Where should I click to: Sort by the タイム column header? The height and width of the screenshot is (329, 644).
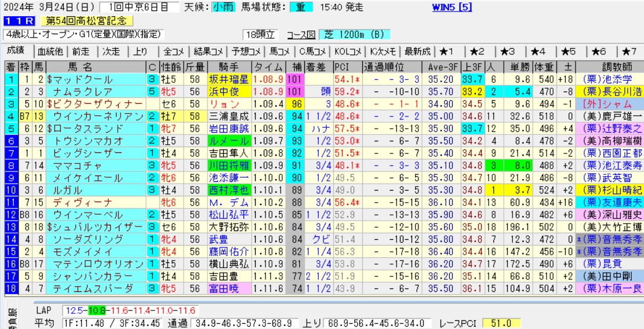pyautogui.click(x=269, y=66)
